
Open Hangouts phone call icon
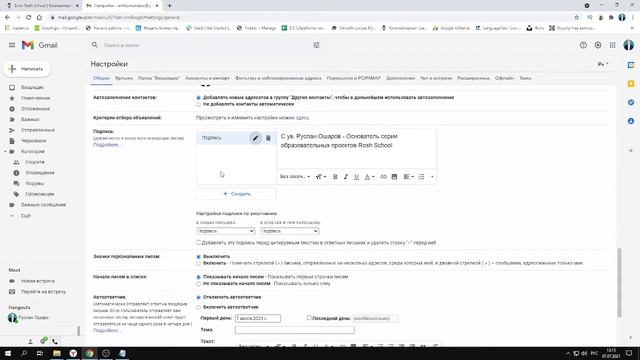[55, 341]
